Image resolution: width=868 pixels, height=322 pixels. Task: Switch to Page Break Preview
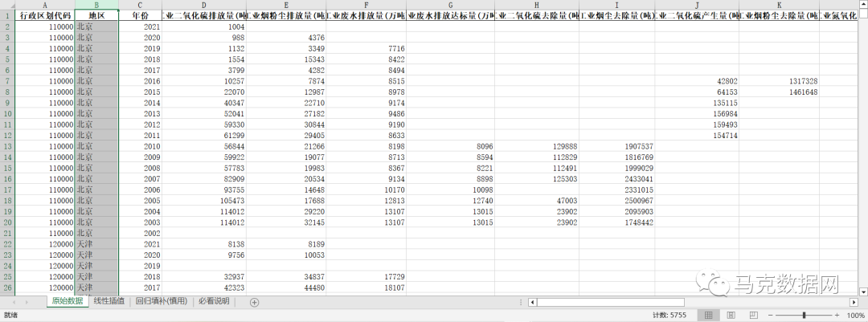[752, 315]
